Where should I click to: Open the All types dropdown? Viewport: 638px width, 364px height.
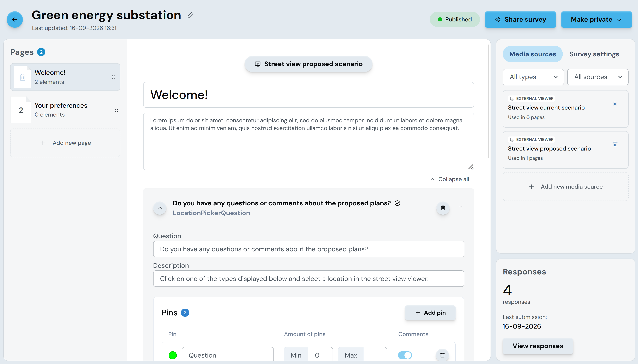tap(533, 77)
